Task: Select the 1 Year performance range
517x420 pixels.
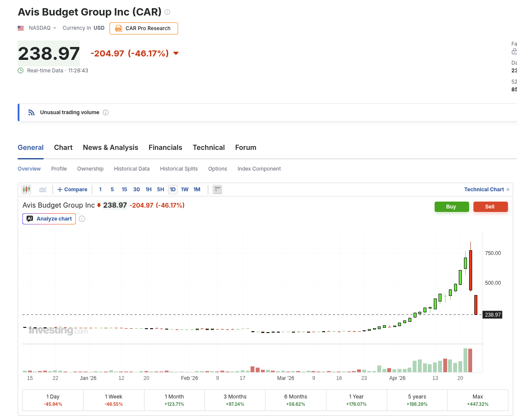Action: [x=357, y=400]
